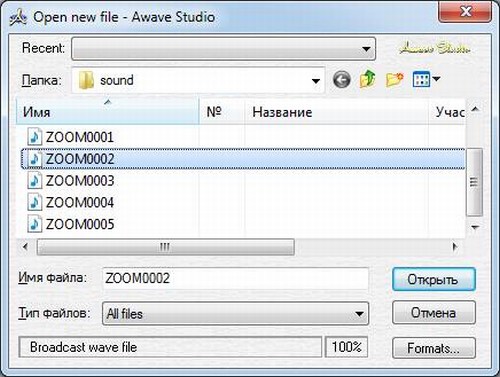Sort by the Имя column header
Viewport: 500px width, 377px height.
pyautogui.click(x=107, y=111)
